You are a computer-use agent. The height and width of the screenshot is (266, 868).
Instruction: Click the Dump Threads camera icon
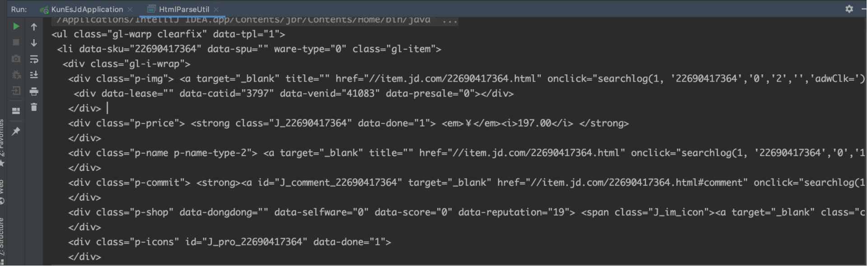[x=16, y=59]
